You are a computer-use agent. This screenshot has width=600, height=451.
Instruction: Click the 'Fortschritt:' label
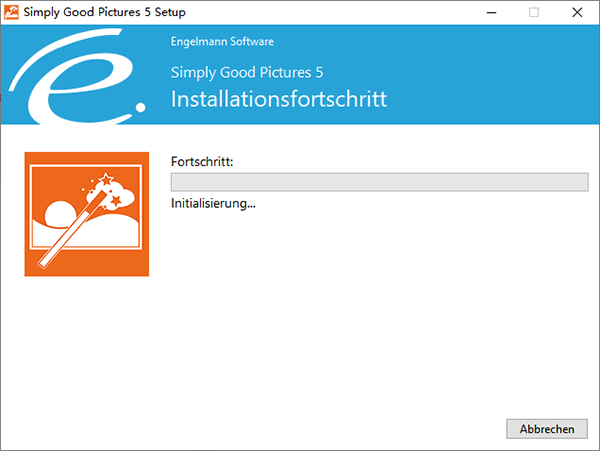point(202,161)
